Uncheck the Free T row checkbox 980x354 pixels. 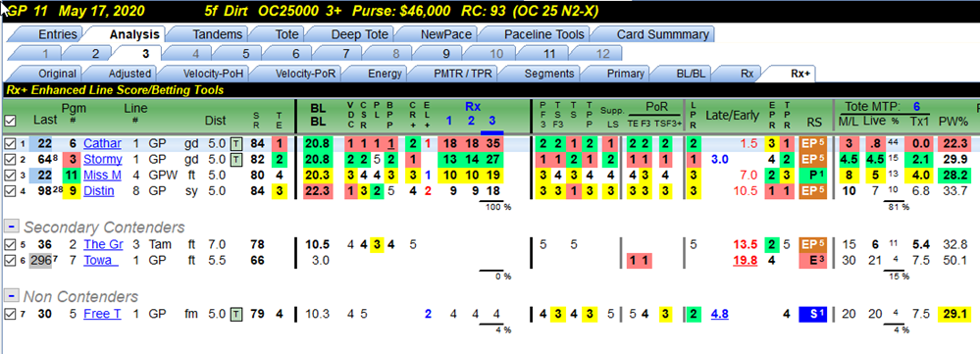click(10, 314)
